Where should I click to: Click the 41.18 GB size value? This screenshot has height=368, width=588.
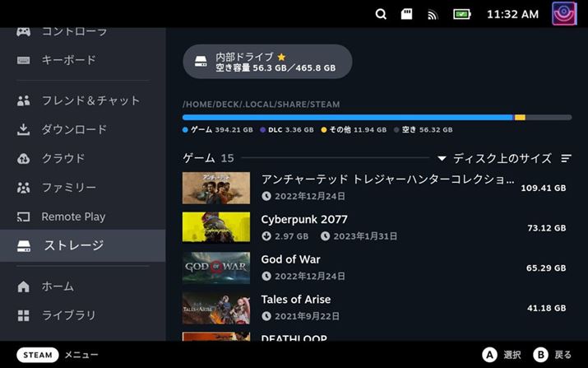click(547, 308)
